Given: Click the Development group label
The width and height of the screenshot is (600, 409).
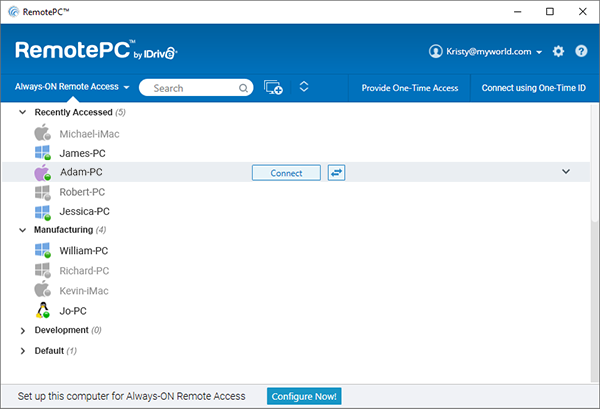Looking at the screenshot, I should coord(62,330).
